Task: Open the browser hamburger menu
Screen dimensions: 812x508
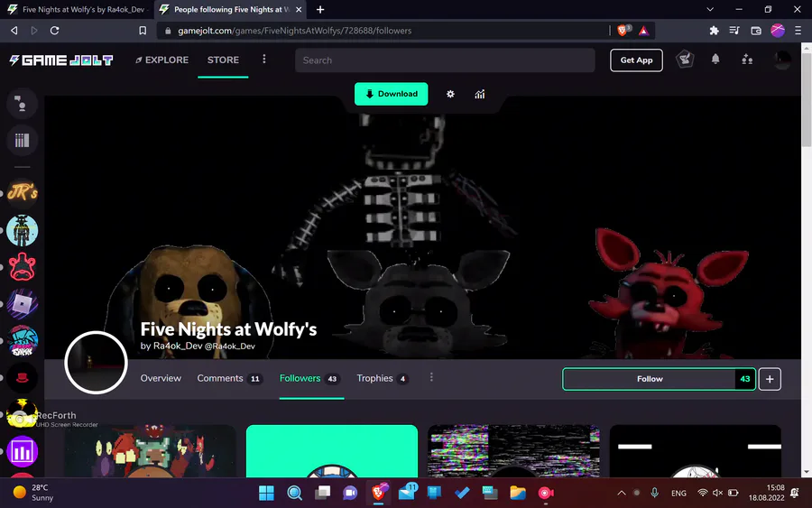Action: (798, 31)
